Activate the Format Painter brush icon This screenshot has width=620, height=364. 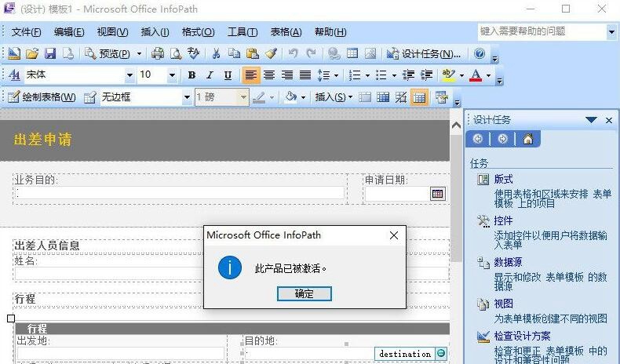pyautogui.click(x=271, y=53)
